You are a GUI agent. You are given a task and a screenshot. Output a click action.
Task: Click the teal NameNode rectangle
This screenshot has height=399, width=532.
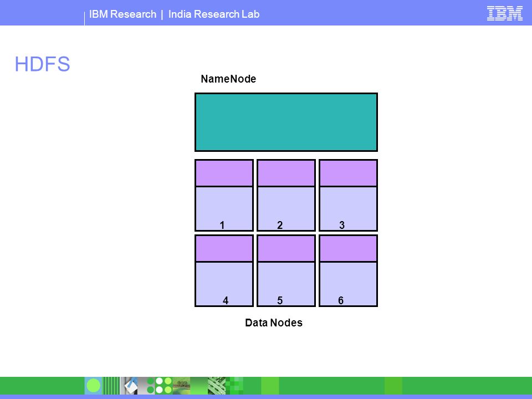pyautogui.click(x=286, y=122)
